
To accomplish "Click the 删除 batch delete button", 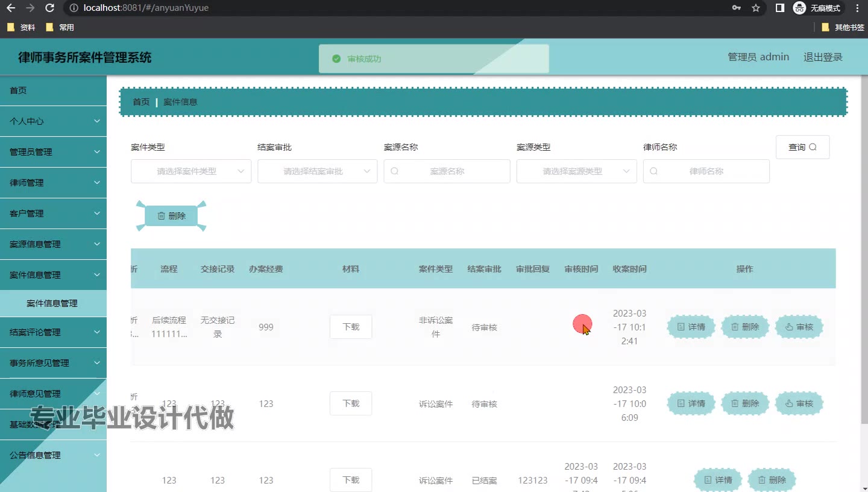I will click(171, 216).
